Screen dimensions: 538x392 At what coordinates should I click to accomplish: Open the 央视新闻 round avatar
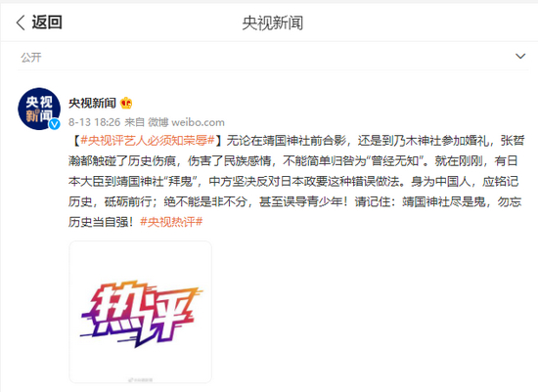pos(39,109)
